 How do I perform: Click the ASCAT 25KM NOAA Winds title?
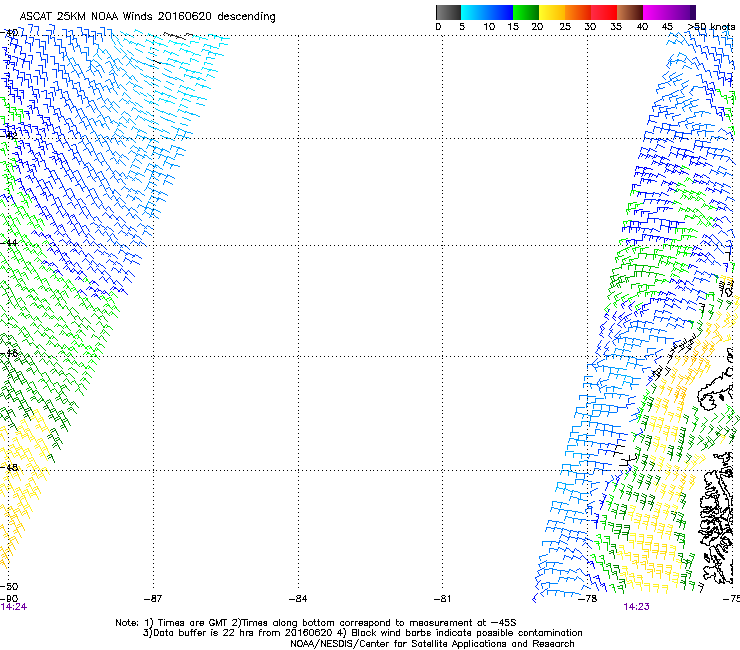(147, 16)
